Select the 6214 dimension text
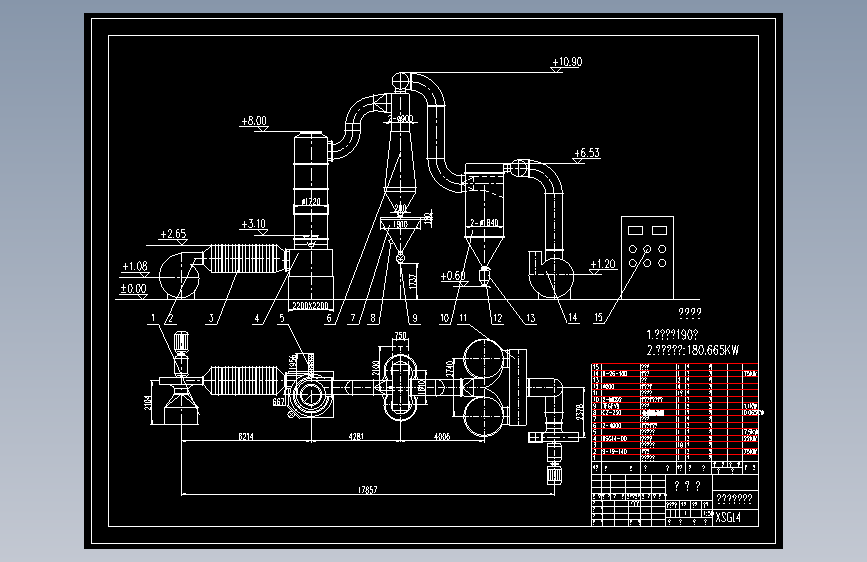This screenshot has height=562, width=867. [246, 436]
